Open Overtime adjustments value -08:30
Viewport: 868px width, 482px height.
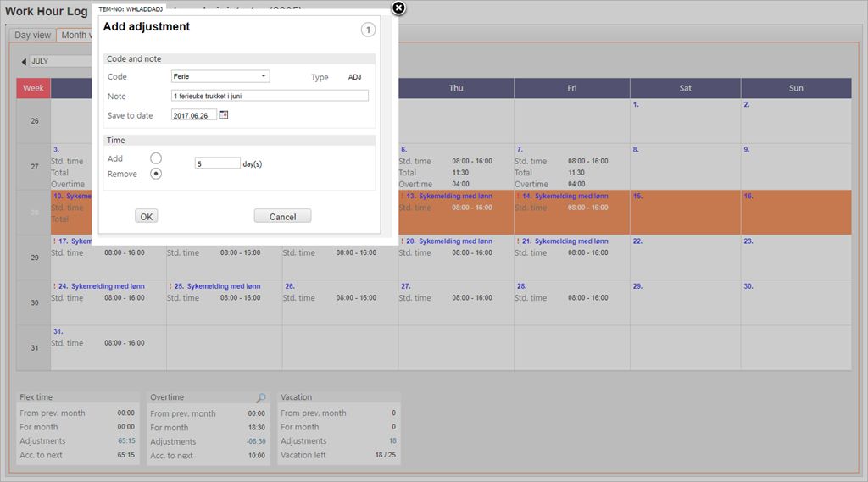point(255,441)
